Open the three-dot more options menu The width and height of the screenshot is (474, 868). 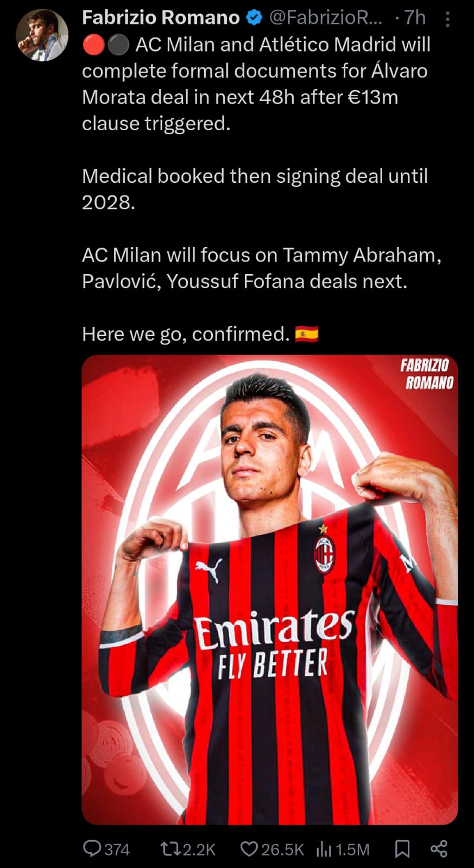[x=447, y=20]
